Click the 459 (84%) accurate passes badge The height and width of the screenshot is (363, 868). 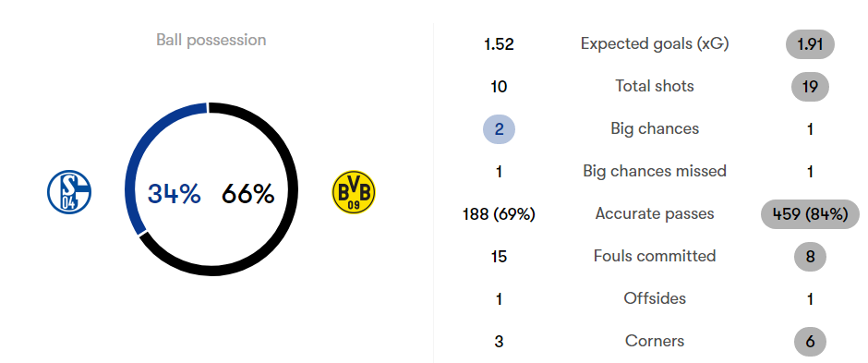(810, 214)
